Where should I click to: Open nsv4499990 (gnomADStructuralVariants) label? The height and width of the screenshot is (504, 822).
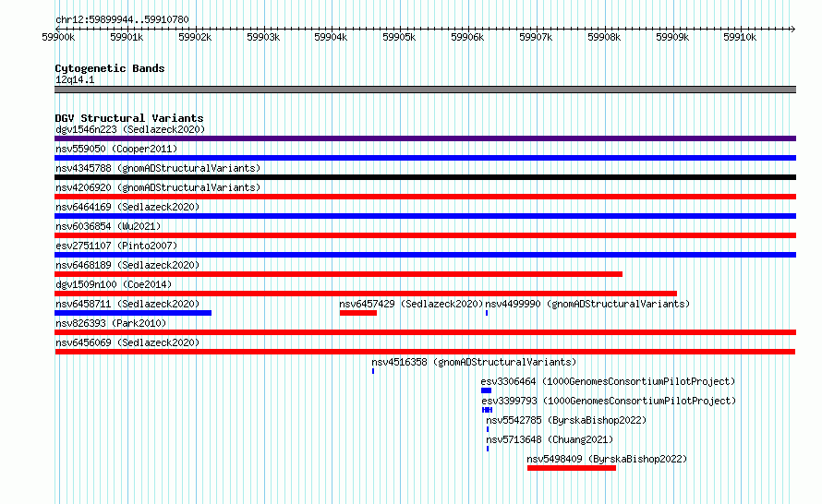pyautogui.click(x=587, y=304)
